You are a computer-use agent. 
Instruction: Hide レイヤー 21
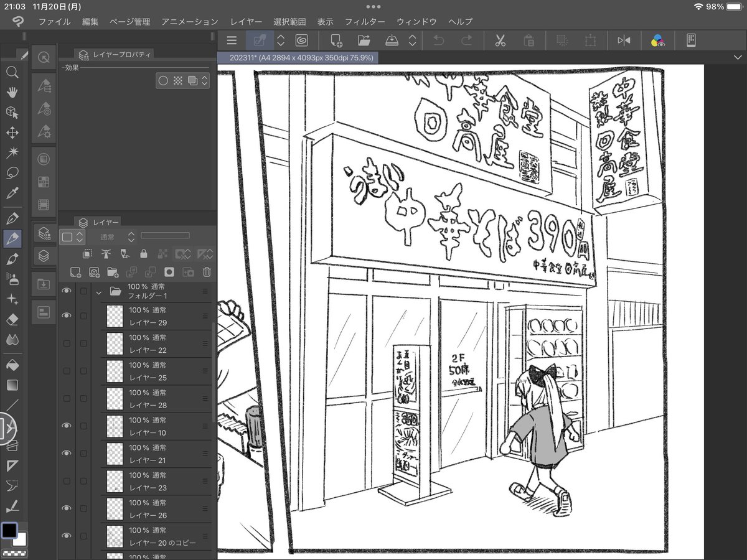(x=67, y=453)
